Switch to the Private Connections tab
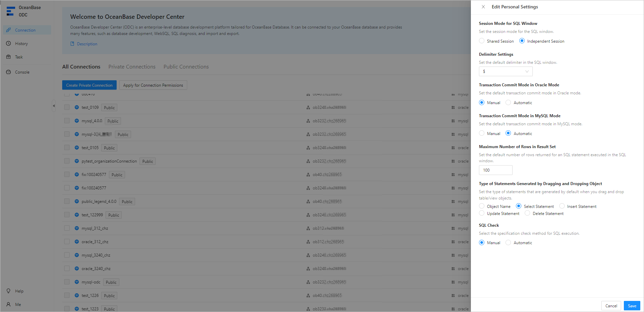The height and width of the screenshot is (312, 644). [x=132, y=67]
